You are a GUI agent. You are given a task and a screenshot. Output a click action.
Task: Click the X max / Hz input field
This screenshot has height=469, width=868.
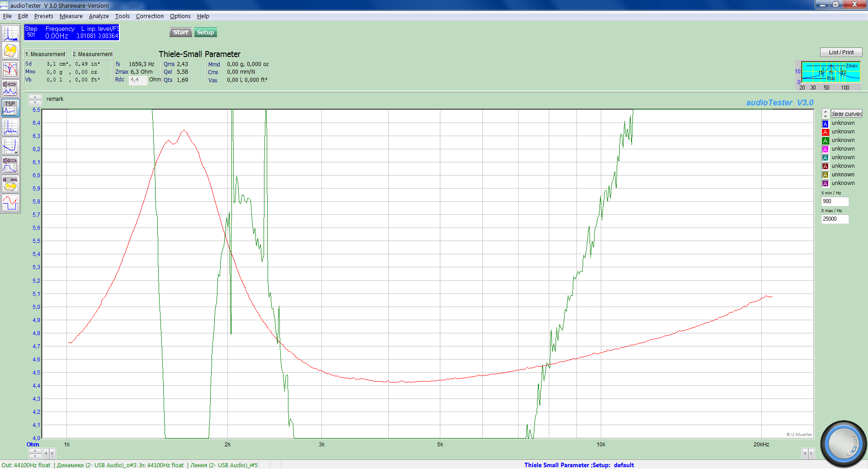[835, 219]
